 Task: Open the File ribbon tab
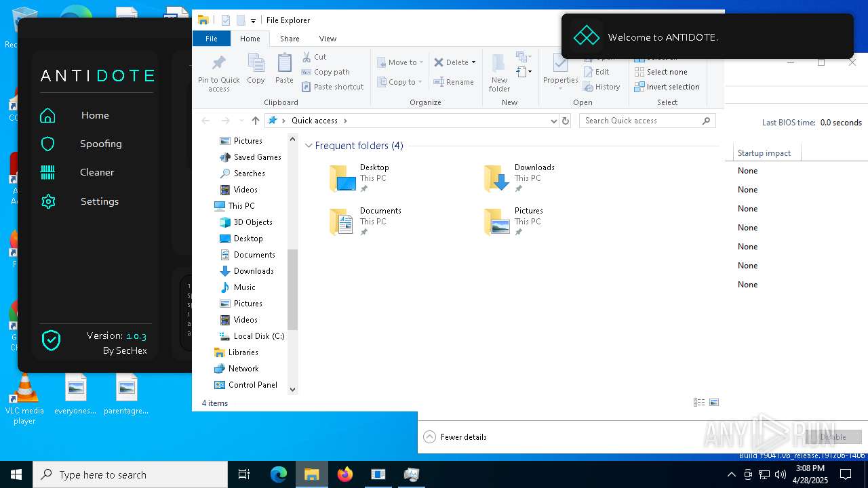pos(212,39)
